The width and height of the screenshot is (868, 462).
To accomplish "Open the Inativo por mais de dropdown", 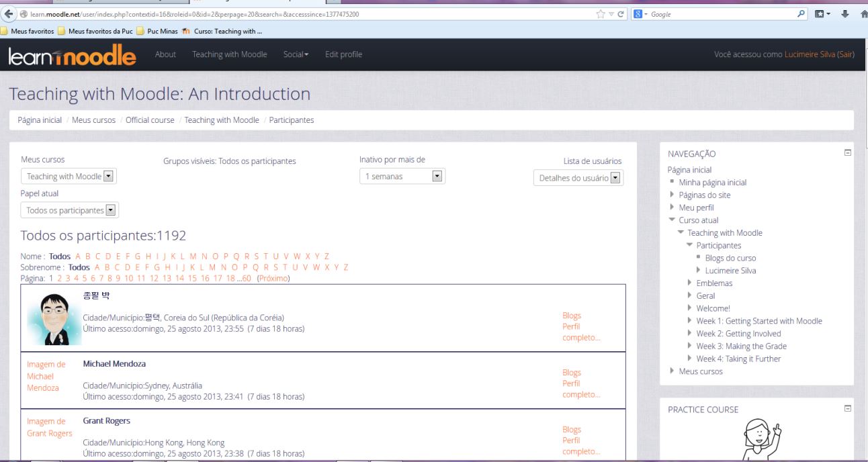I will (402, 177).
